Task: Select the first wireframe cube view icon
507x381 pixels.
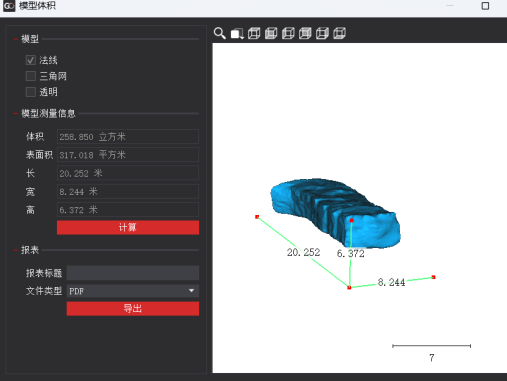Action: [x=254, y=33]
